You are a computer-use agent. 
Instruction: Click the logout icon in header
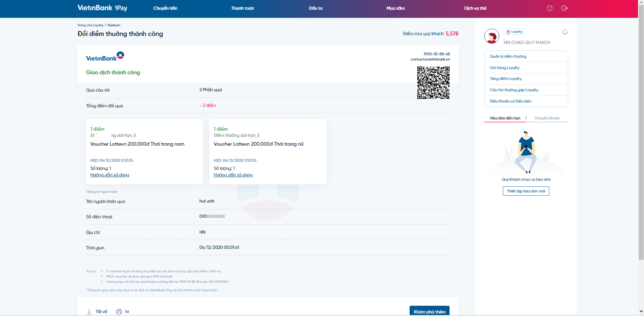point(565,8)
